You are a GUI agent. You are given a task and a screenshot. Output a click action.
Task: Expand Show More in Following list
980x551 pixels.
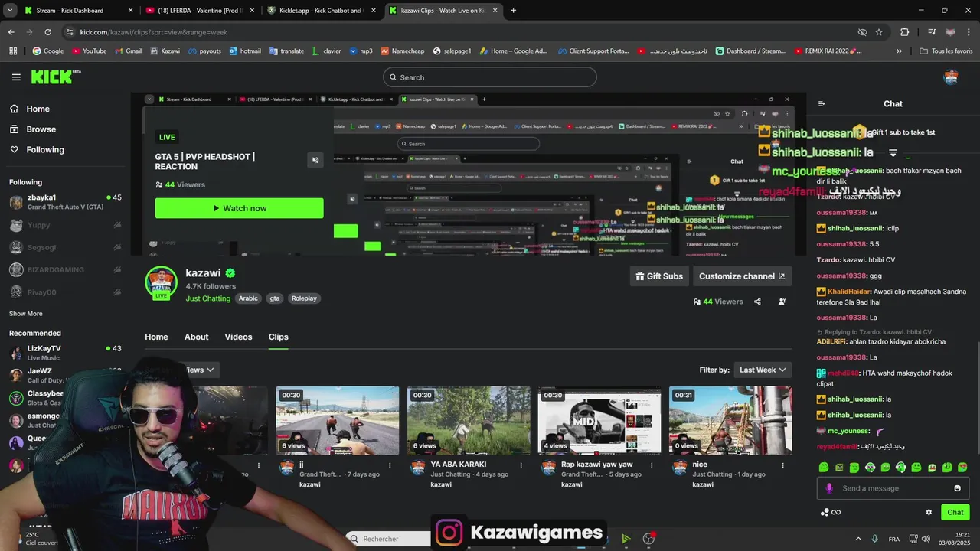(x=26, y=314)
